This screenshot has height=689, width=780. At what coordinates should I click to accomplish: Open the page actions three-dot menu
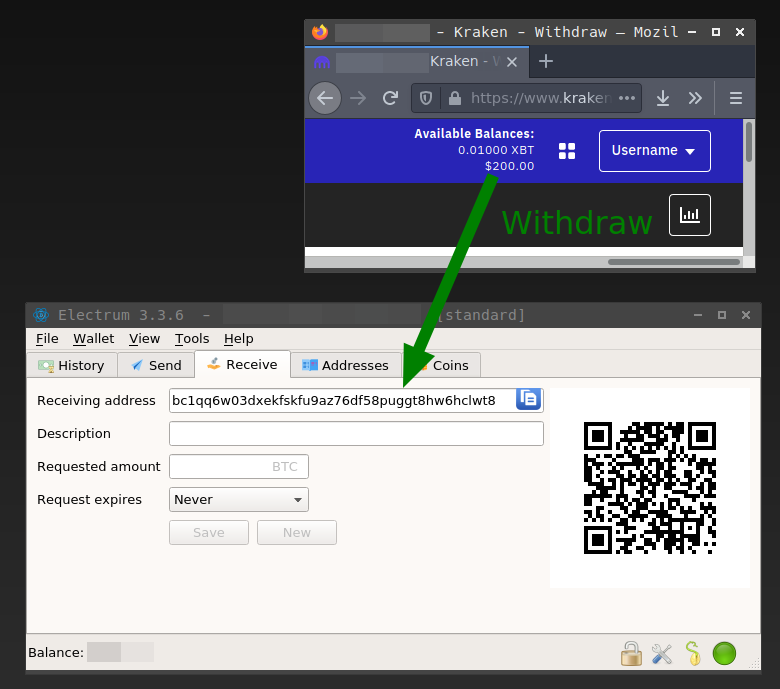(x=627, y=98)
